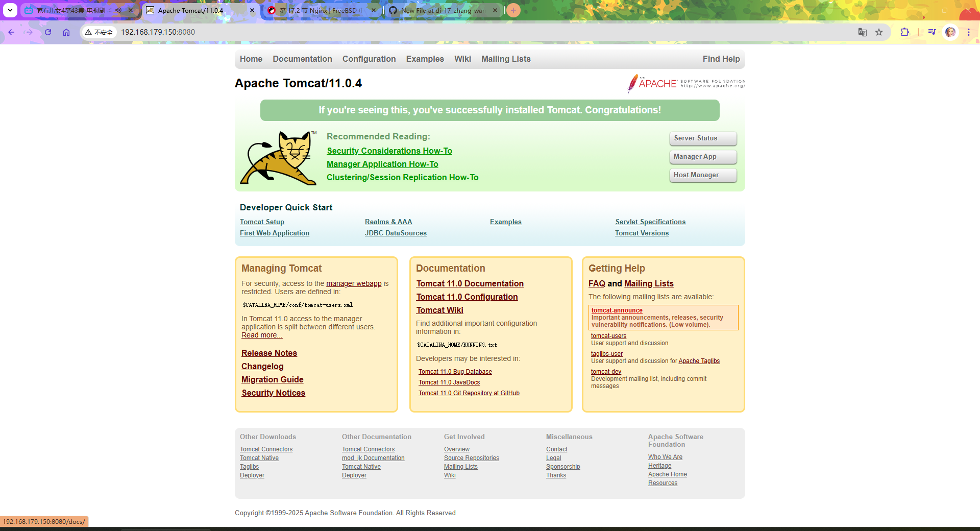Open Tomcat 11.0 Configuration link
Screen dimensions: 980x531
(x=467, y=297)
